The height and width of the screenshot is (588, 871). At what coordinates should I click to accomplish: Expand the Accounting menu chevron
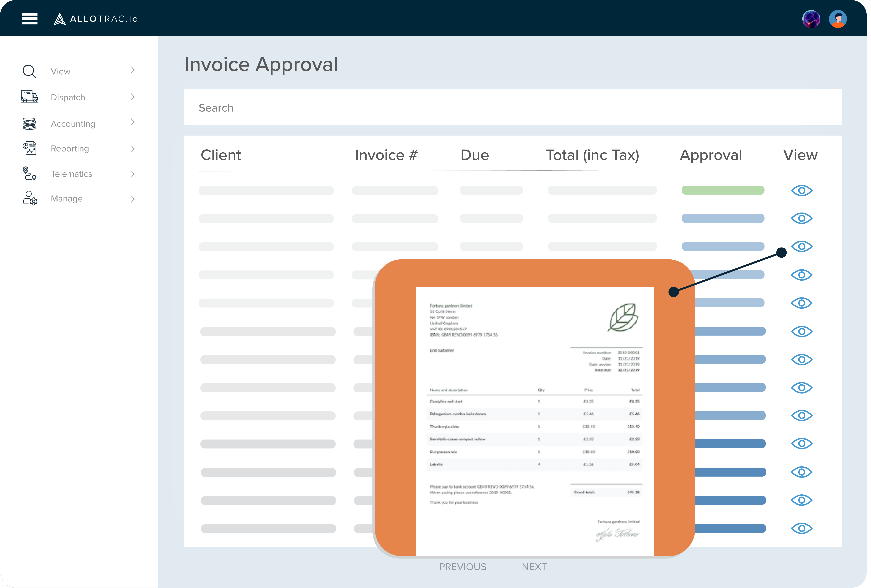click(133, 122)
